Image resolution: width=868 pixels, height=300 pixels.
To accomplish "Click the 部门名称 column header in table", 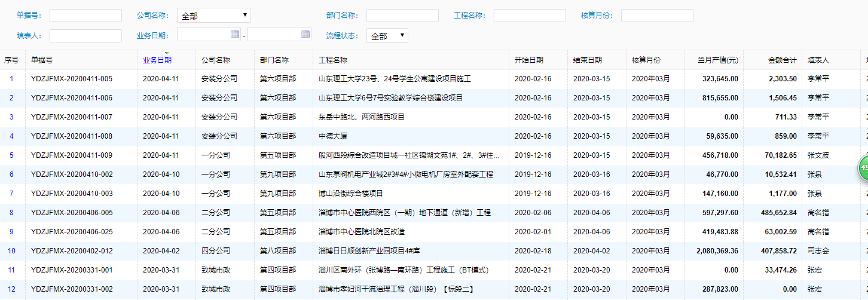I will point(274,60).
